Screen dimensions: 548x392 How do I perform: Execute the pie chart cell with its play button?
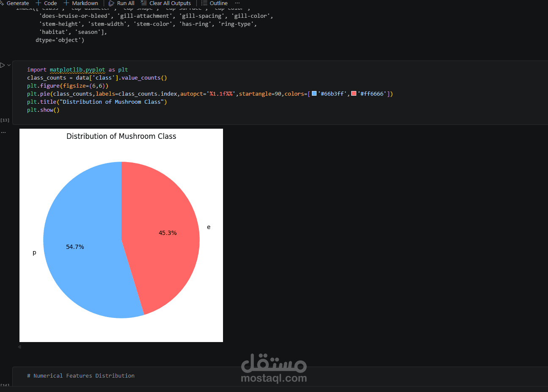3,65
